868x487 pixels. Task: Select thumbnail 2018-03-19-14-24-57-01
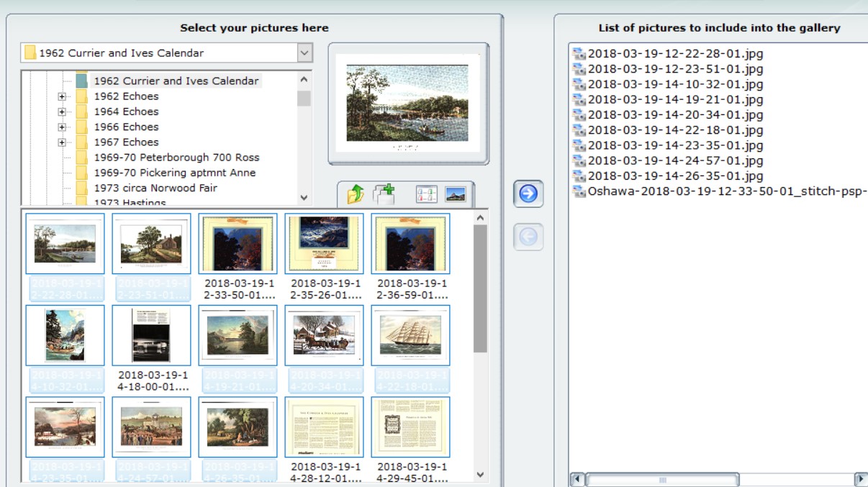pyautogui.click(x=151, y=427)
